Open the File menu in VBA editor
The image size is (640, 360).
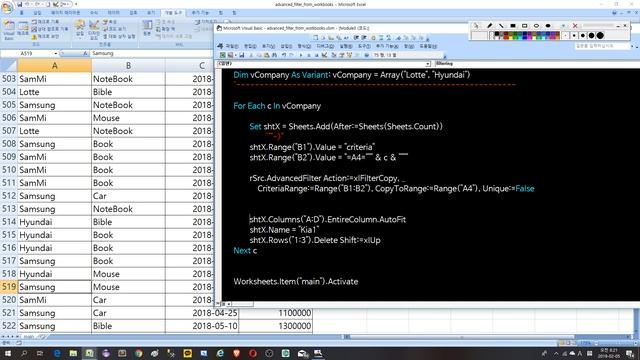(232, 46)
